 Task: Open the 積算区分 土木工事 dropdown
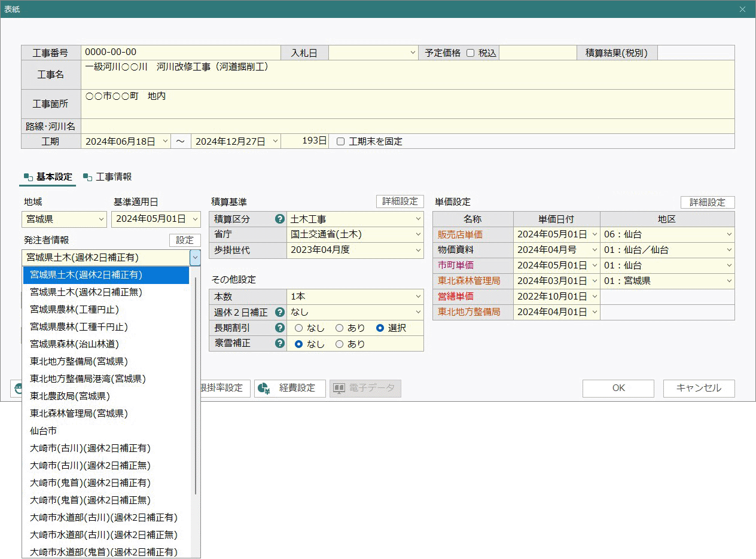pyautogui.click(x=418, y=219)
